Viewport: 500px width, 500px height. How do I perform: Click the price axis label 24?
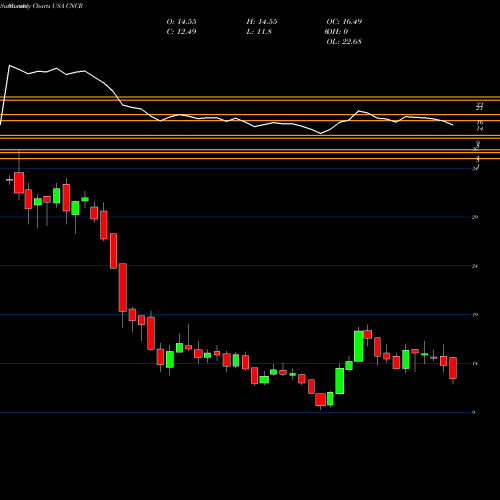point(475,266)
